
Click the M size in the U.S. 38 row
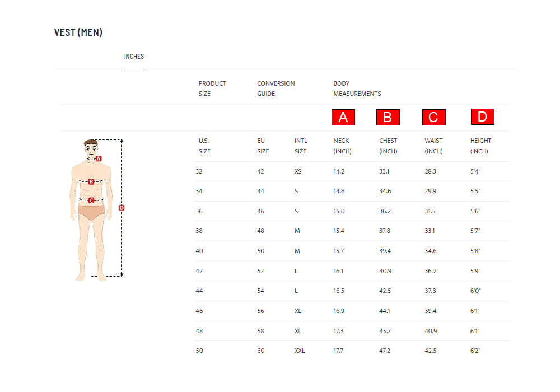tap(297, 231)
